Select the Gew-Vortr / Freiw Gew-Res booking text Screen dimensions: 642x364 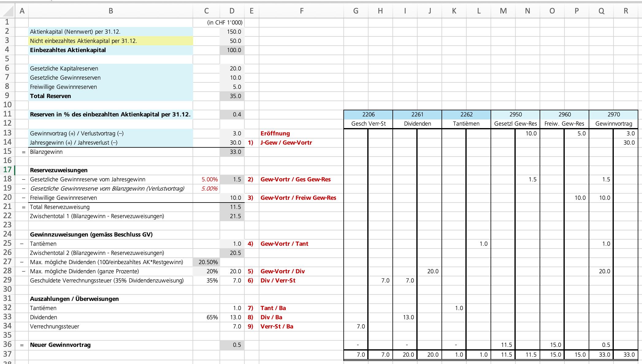pyautogui.click(x=298, y=198)
